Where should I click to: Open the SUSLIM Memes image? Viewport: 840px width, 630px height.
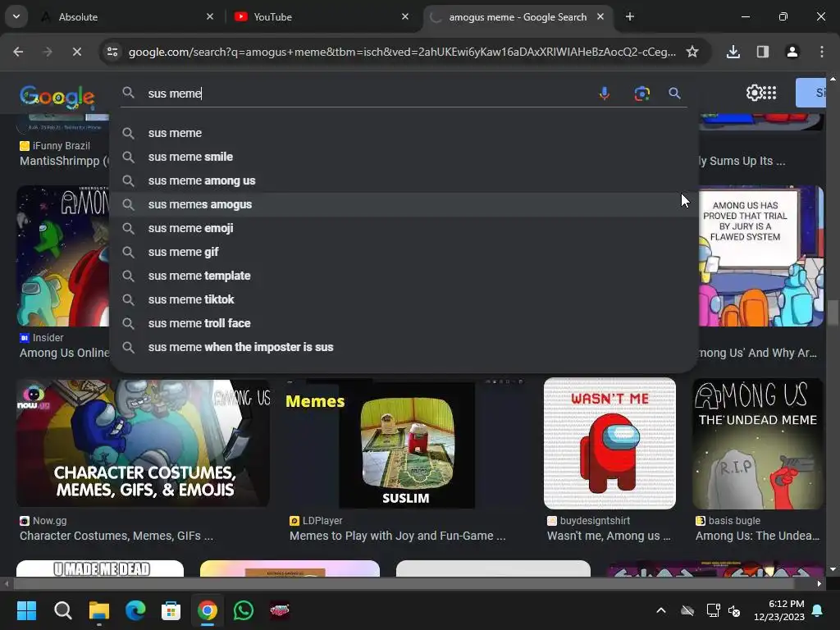(x=406, y=443)
